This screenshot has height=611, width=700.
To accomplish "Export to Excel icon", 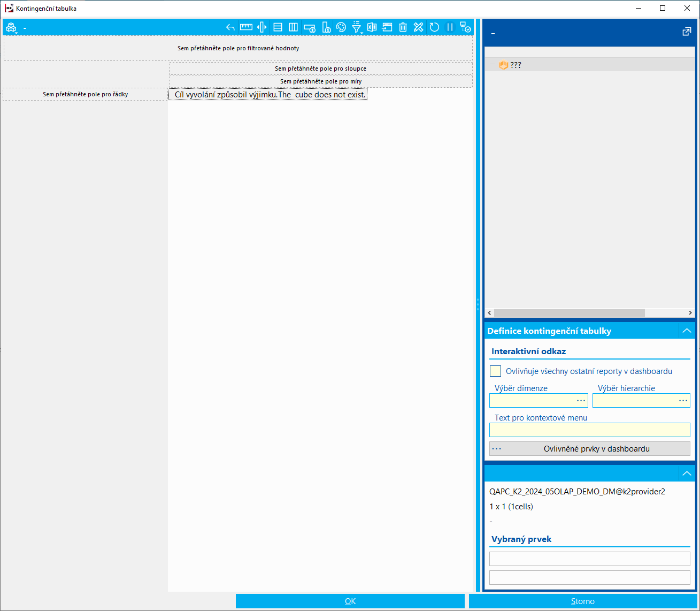I will point(372,27).
